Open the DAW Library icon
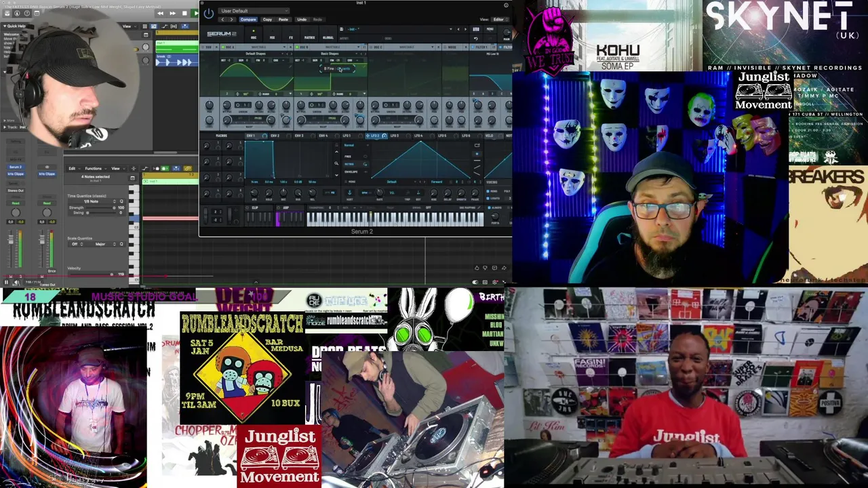Image resolution: width=868 pixels, height=488 pixels. [7, 14]
